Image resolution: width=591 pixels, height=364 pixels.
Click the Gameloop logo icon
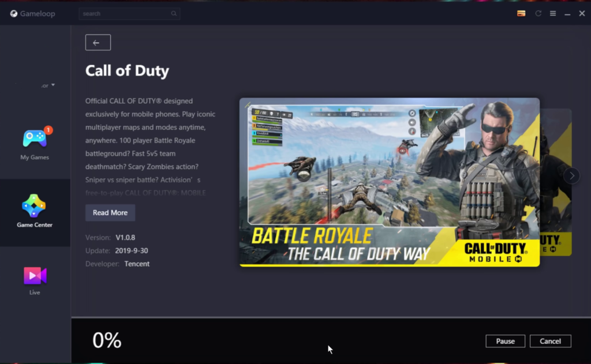pos(14,14)
